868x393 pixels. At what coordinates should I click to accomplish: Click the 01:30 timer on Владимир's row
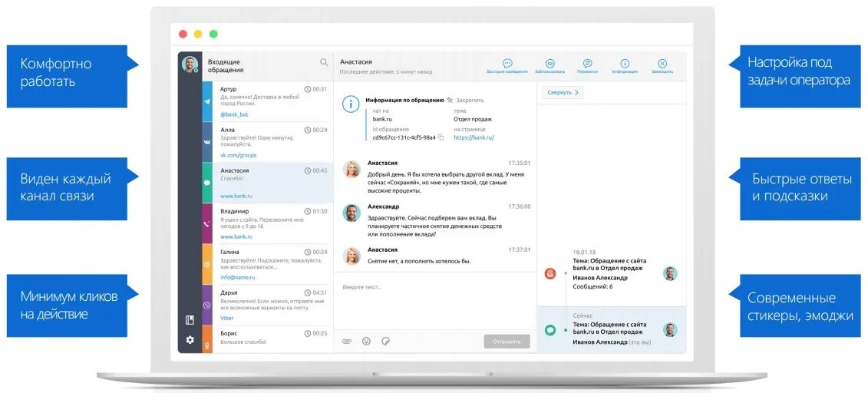[x=315, y=211]
